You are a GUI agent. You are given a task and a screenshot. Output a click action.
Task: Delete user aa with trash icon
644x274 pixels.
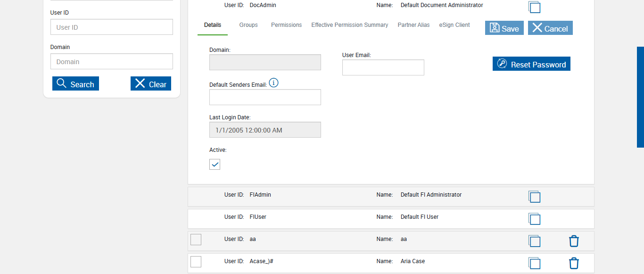click(x=574, y=241)
